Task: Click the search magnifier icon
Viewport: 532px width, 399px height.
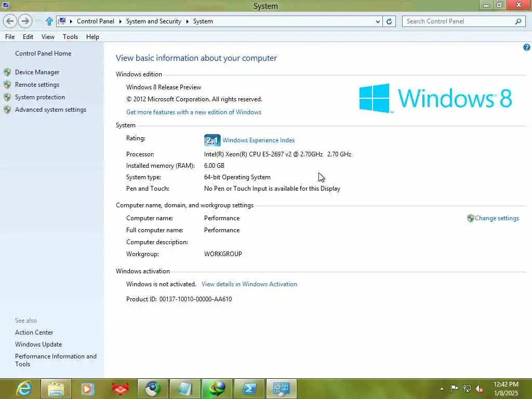Action: click(518, 21)
